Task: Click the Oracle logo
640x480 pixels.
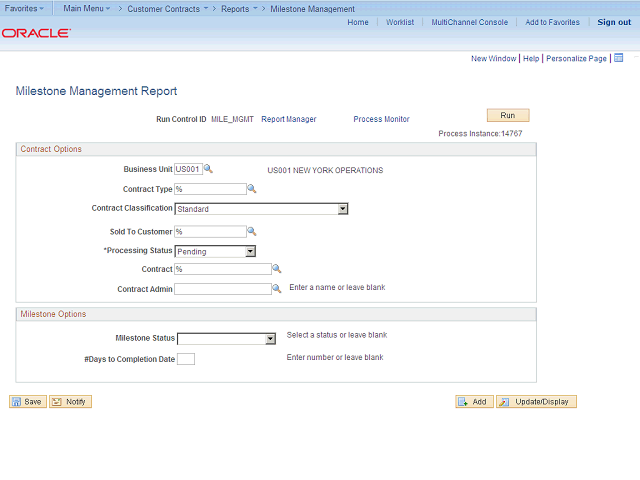Action: [x=36, y=33]
